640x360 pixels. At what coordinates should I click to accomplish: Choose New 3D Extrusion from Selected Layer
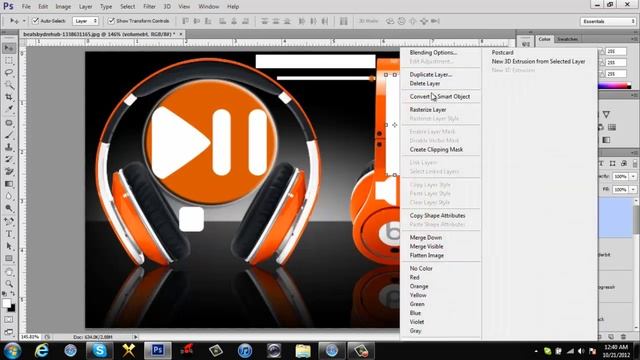tap(538, 61)
